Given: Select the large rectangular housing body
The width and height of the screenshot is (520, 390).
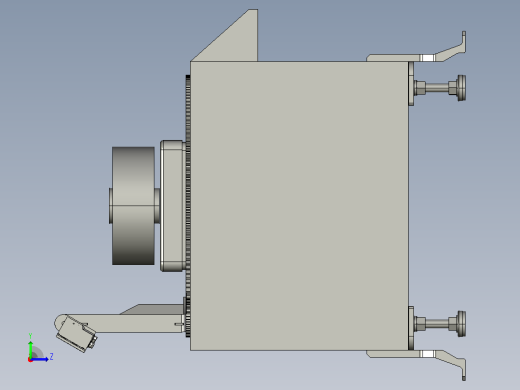Looking at the screenshot, I should point(299,206).
